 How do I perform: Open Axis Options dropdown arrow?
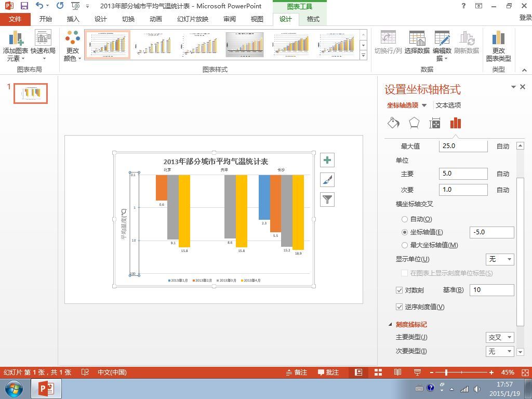point(424,105)
